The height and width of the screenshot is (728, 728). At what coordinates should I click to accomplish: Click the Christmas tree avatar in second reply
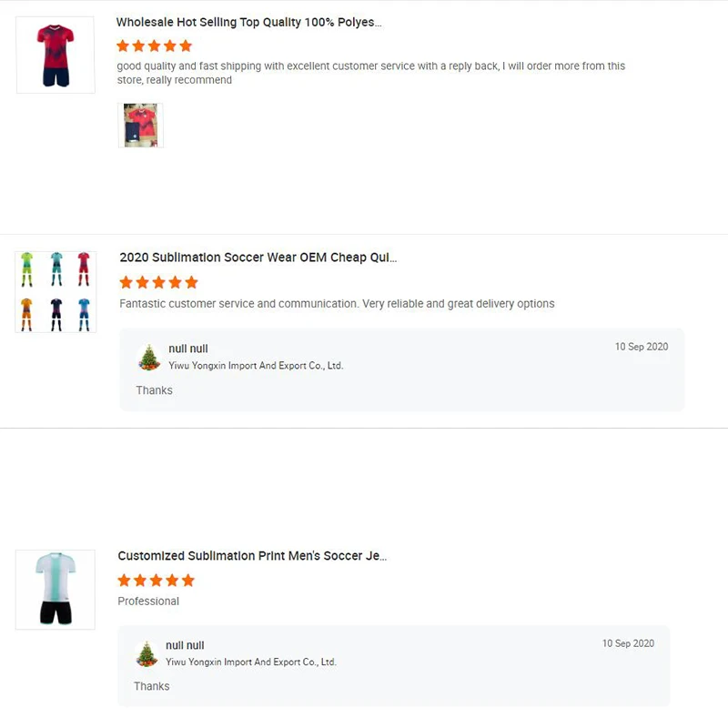pyautogui.click(x=147, y=653)
